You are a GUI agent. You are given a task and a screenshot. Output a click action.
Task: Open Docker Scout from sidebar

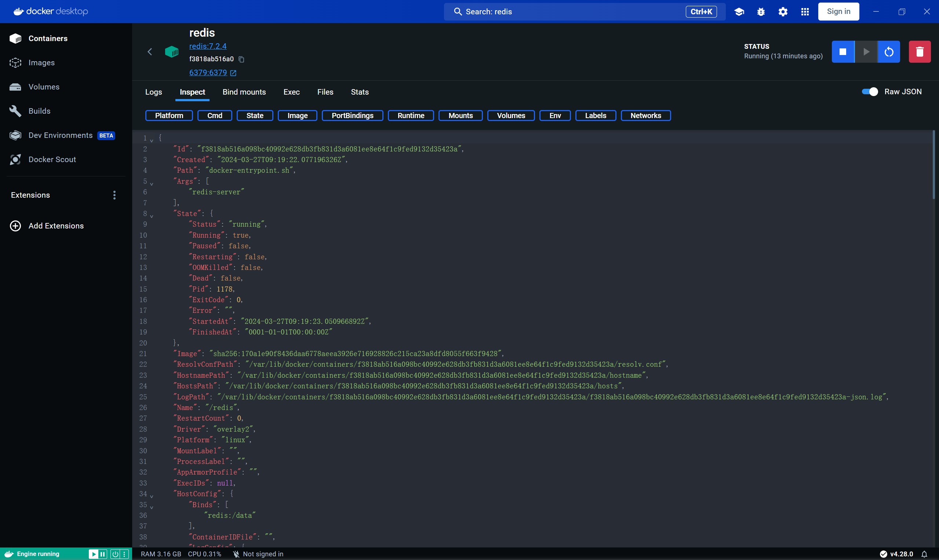(x=52, y=159)
